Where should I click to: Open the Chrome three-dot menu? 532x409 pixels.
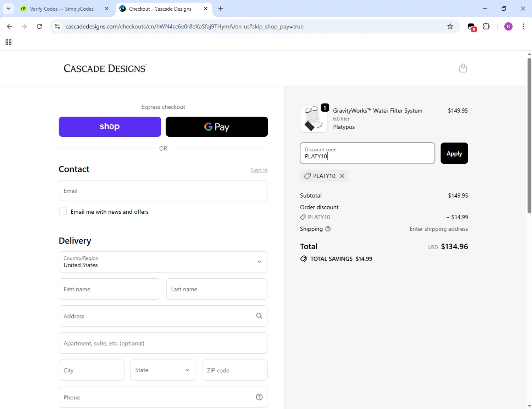coord(523,27)
